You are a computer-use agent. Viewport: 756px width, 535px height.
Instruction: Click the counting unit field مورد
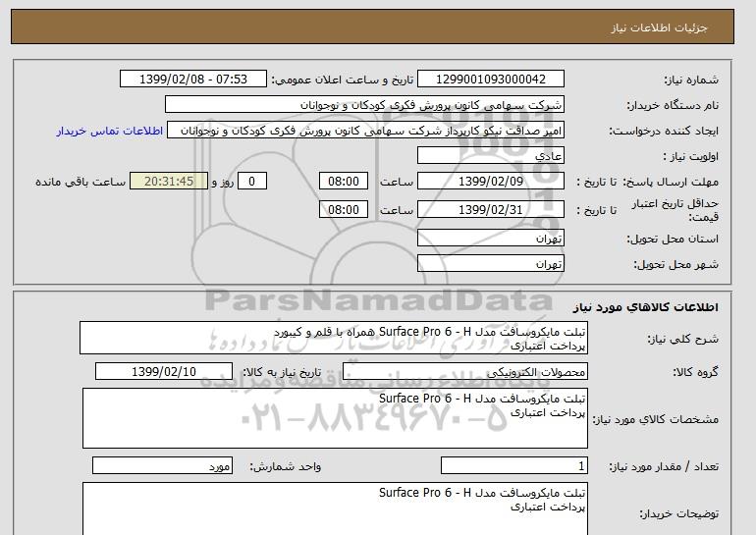coord(162,466)
